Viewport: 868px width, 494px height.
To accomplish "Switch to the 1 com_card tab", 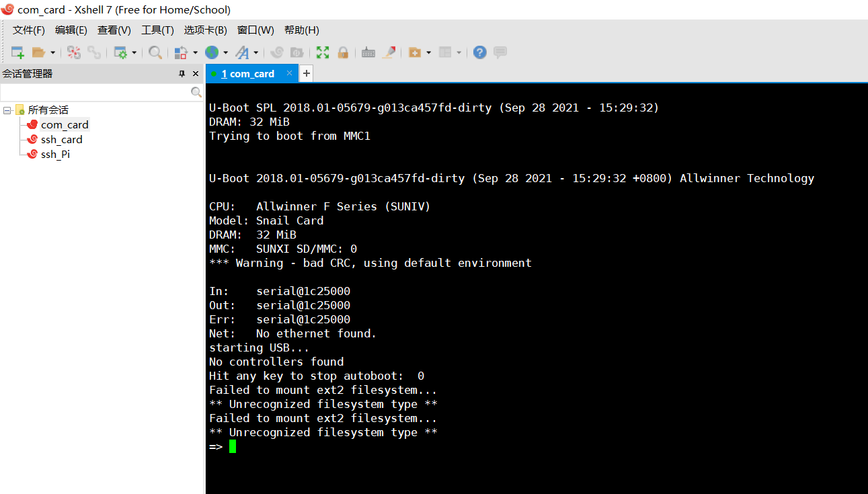I will (247, 74).
